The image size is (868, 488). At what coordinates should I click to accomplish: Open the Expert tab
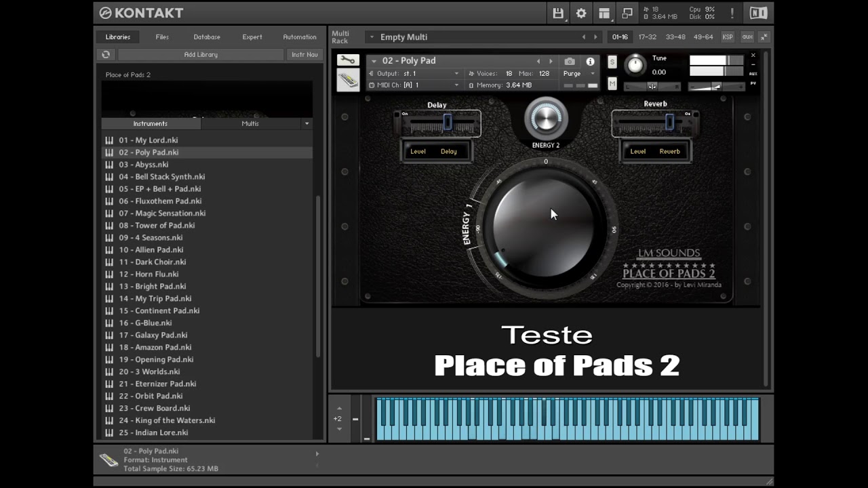click(252, 37)
